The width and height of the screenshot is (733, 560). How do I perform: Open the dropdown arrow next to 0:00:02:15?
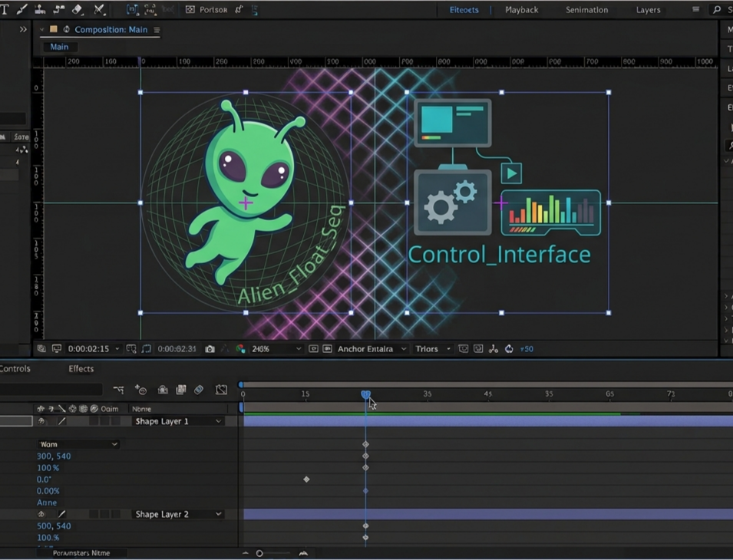(117, 349)
